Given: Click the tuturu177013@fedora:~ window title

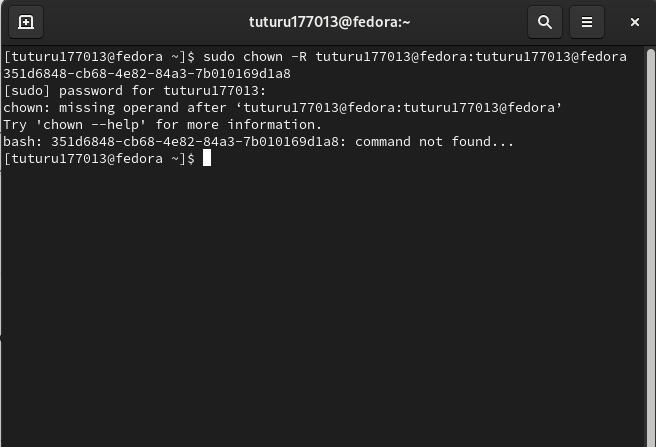Looking at the screenshot, I should (329, 22).
